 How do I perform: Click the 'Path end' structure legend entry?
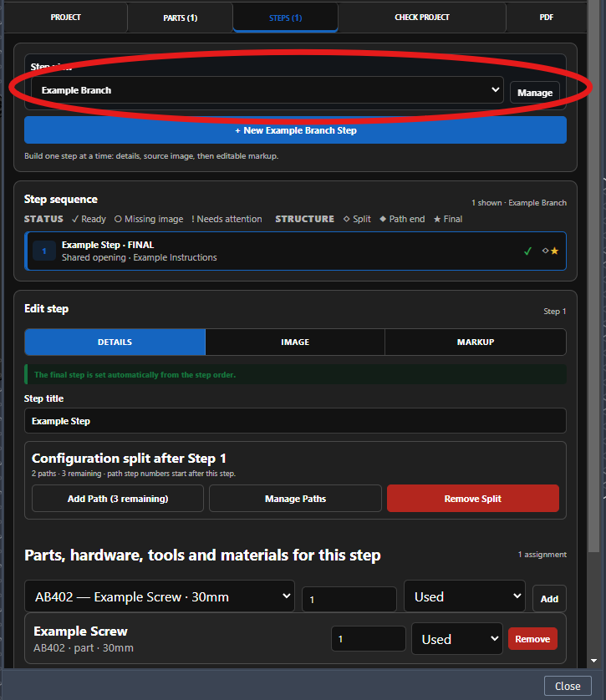coord(402,219)
